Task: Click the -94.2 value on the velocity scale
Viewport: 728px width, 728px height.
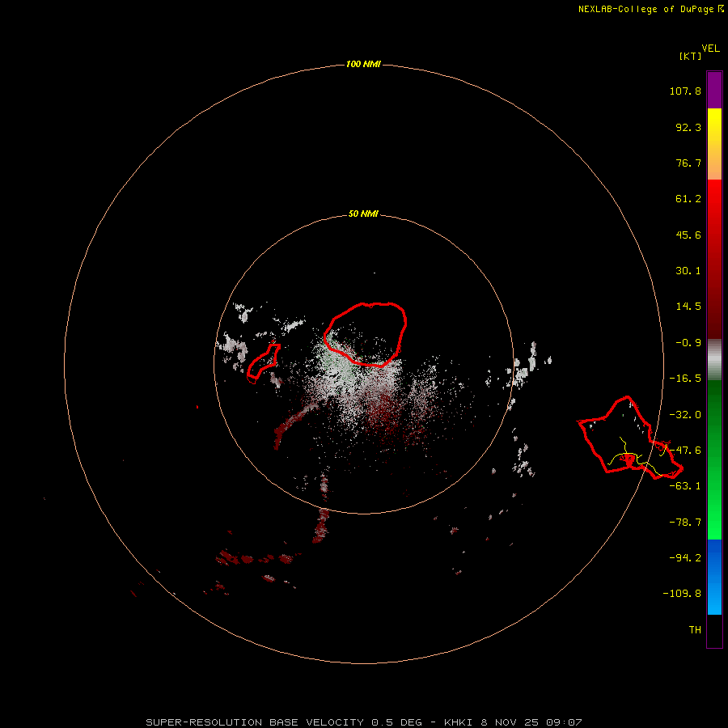Action: [685, 557]
